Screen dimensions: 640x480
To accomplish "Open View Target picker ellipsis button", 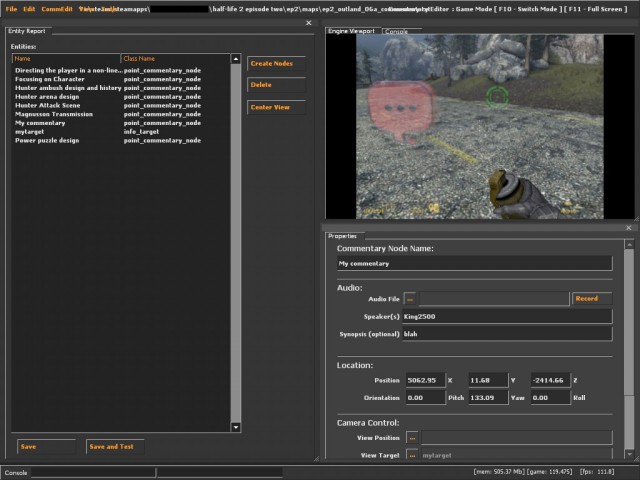I will [x=412, y=455].
